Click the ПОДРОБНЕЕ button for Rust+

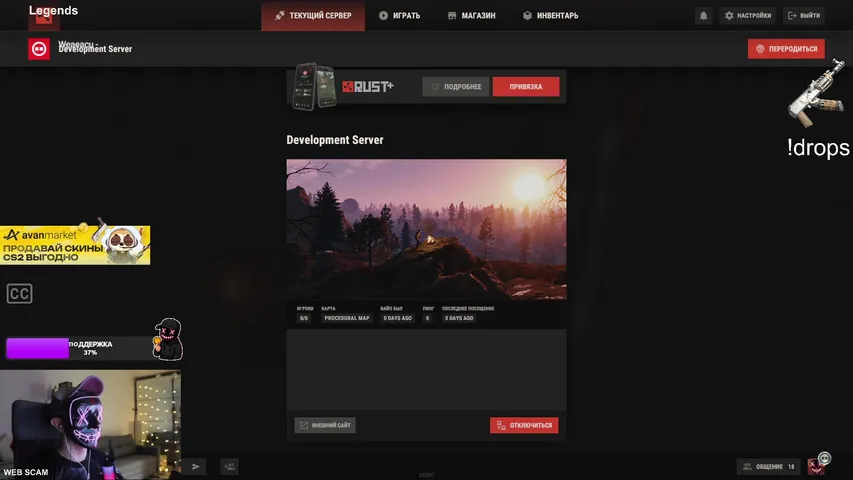(455, 87)
